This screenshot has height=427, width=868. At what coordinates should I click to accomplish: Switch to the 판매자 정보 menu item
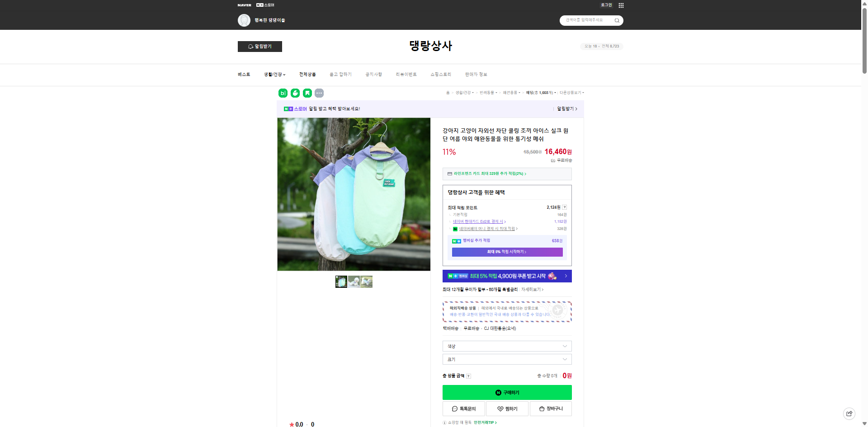click(x=476, y=74)
